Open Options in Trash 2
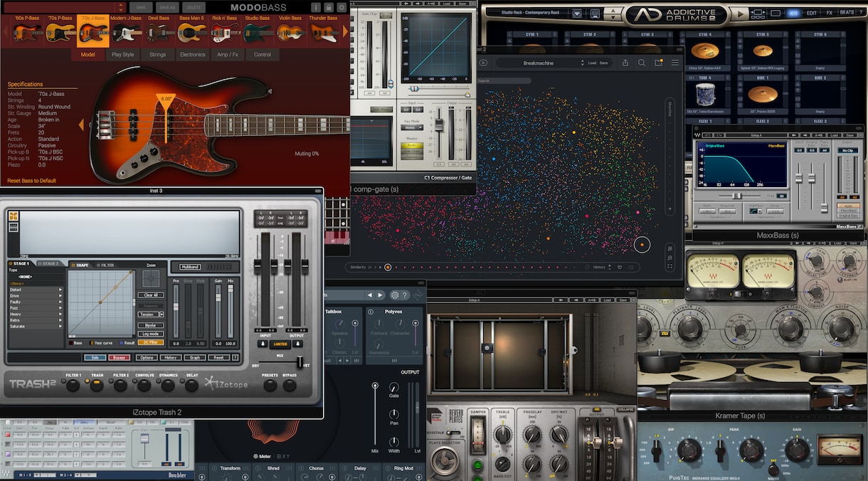Viewport: 868px width, 481px height. pos(146,357)
